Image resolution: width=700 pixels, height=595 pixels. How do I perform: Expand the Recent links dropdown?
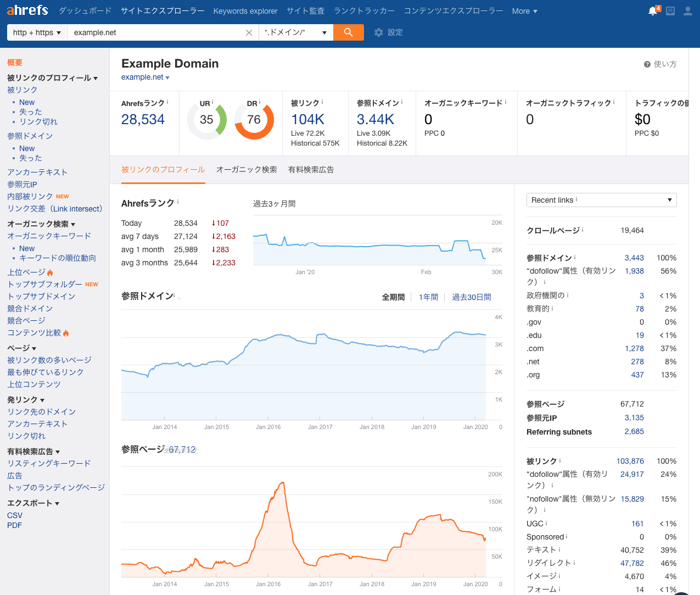601,200
